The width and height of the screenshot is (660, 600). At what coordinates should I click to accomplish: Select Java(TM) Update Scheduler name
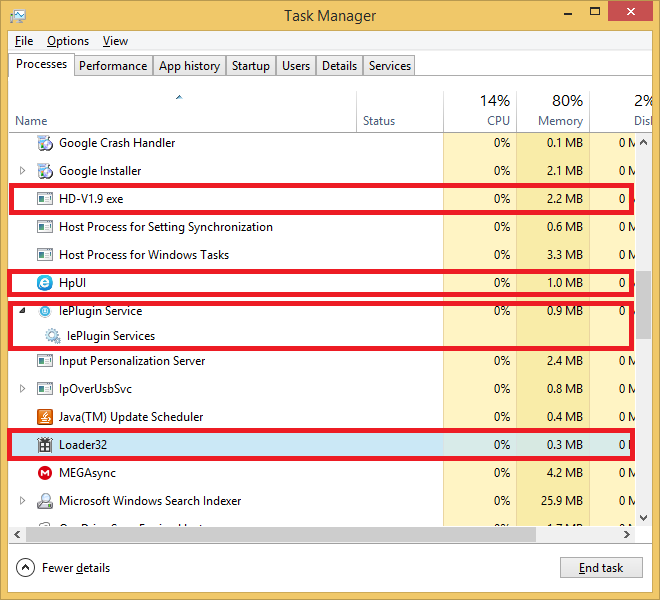[x=131, y=417]
